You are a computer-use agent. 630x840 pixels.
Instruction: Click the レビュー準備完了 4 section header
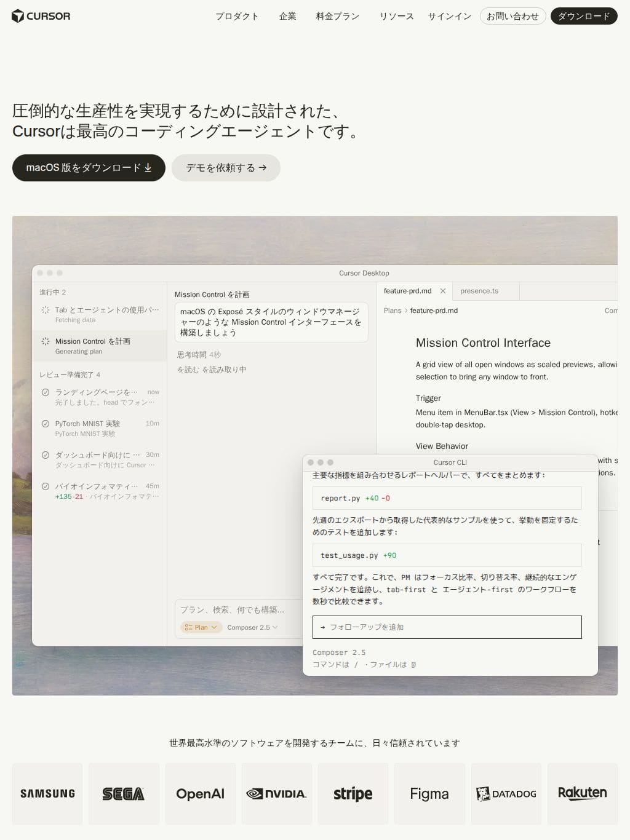(x=70, y=374)
